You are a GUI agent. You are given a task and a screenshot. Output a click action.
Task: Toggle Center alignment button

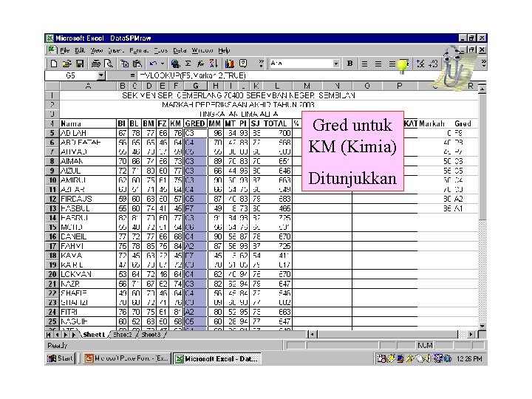pos(378,64)
